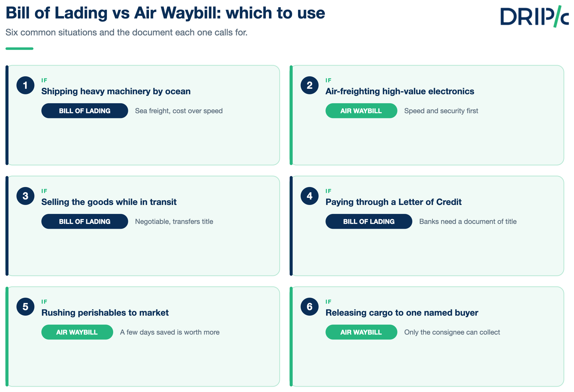
Task: Click the green accent bar under subtitle
Action: click(x=19, y=49)
